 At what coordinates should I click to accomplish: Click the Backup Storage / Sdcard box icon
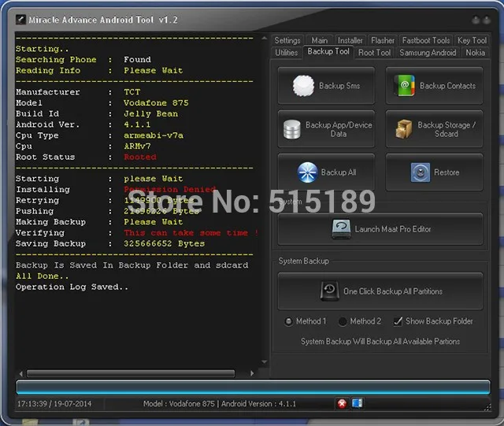tap(404, 129)
